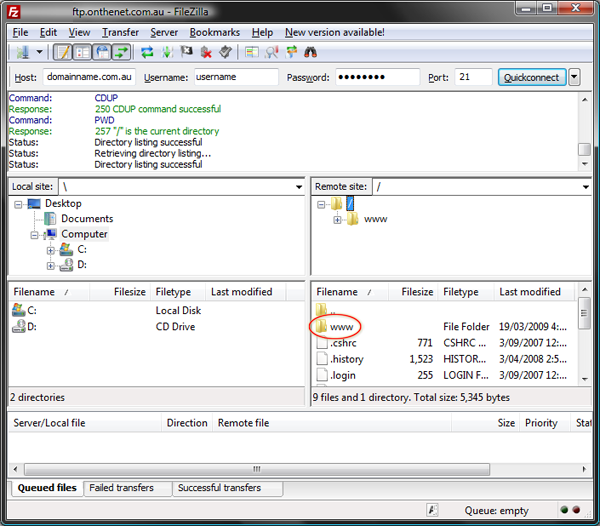Click the Direction queue column header
Screen dimensions: 600x526
point(186,423)
